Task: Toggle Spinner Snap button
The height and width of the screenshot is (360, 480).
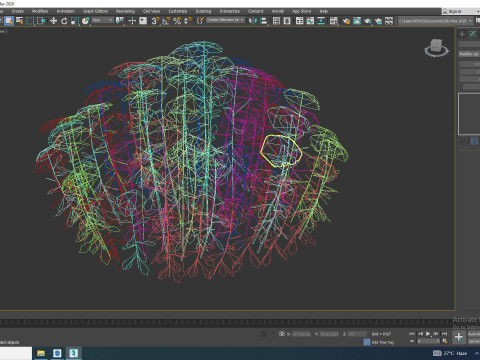Action: 188,21
